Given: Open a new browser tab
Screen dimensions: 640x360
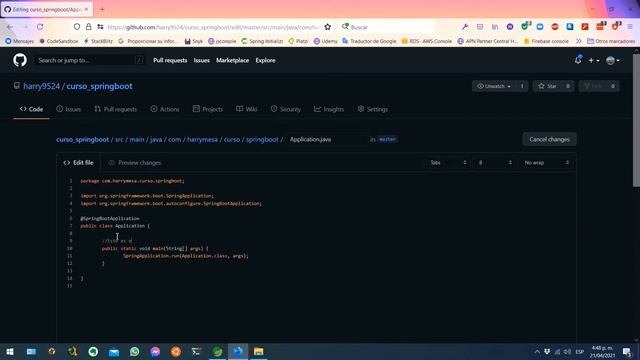Looking at the screenshot, I should (102, 9).
